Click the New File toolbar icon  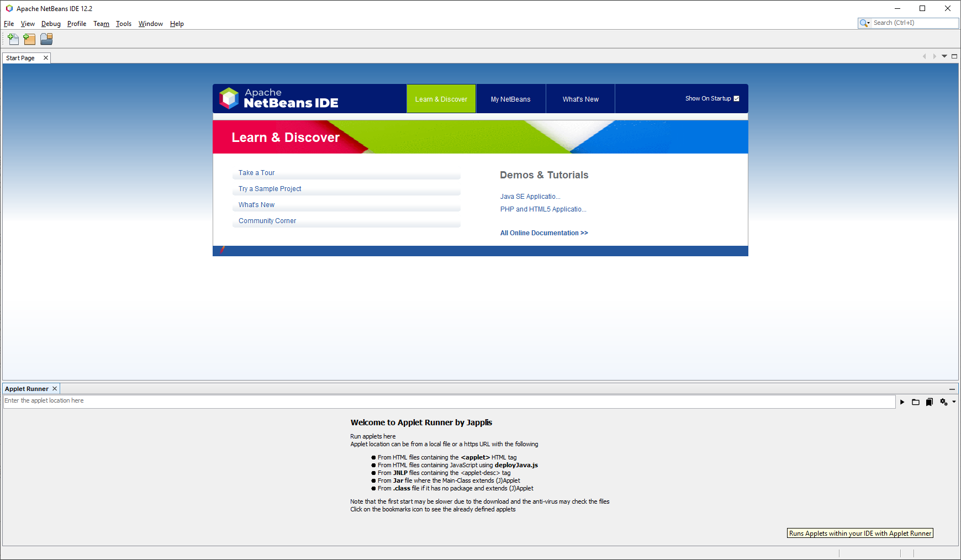coord(13,39)
